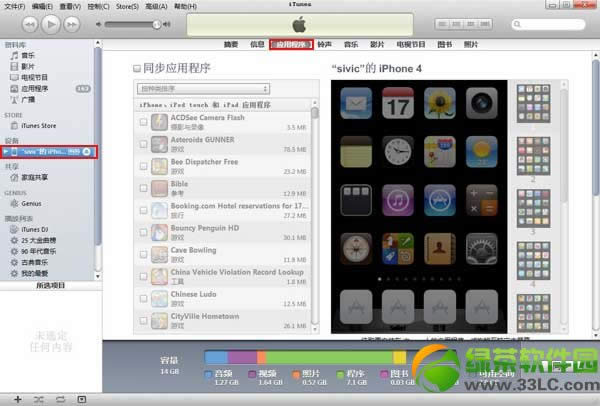Select home screen page 2 thumbnail
Viewport: 600px width, 406px height.
tap(533, 156)
